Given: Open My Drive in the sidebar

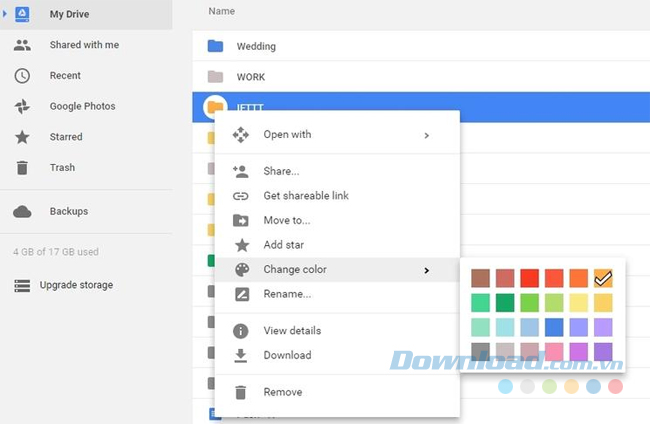Looking at the screenshot, I should [86, 14].
